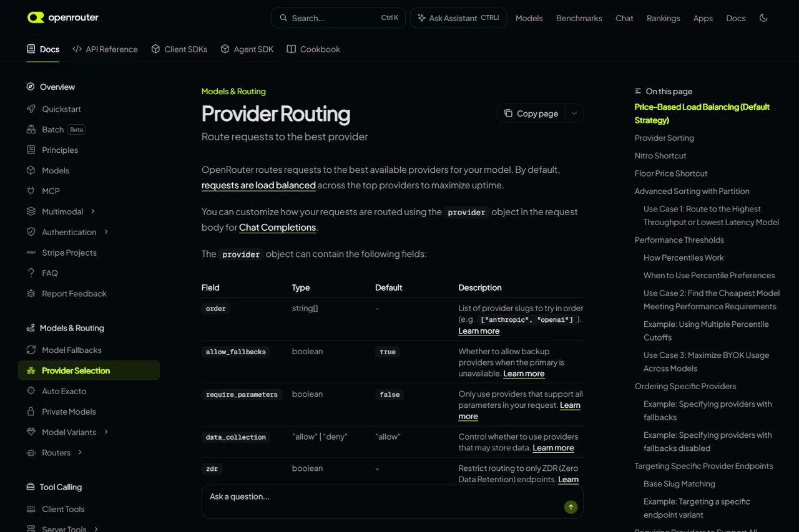Click the Copy page button
This screenshot has width=799, height=532.
pos(531,114)
